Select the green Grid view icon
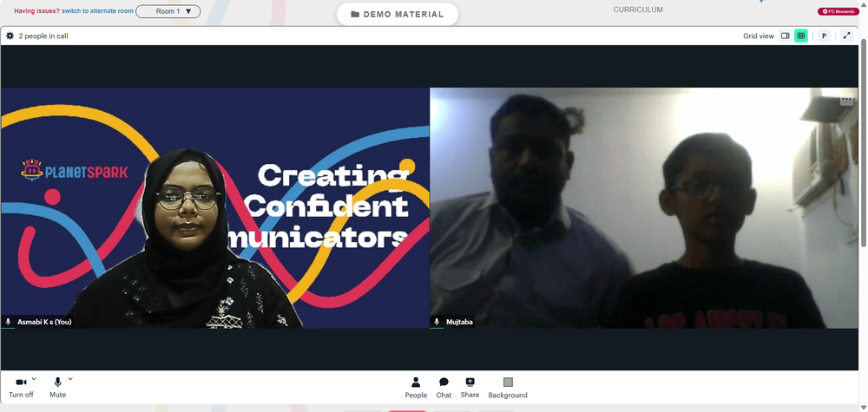Image resolution: width=868 pixels, height=412 pixels. click(800, 36)
